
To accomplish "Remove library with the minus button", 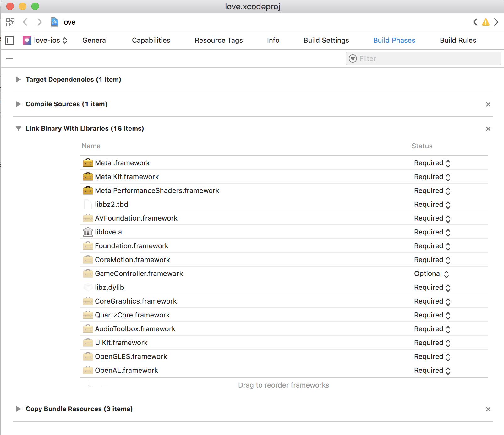I will [x=105, y=385].
